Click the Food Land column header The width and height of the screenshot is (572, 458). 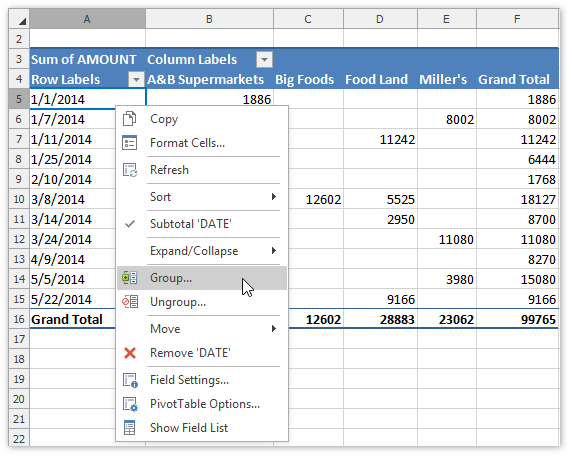[380, 79]
